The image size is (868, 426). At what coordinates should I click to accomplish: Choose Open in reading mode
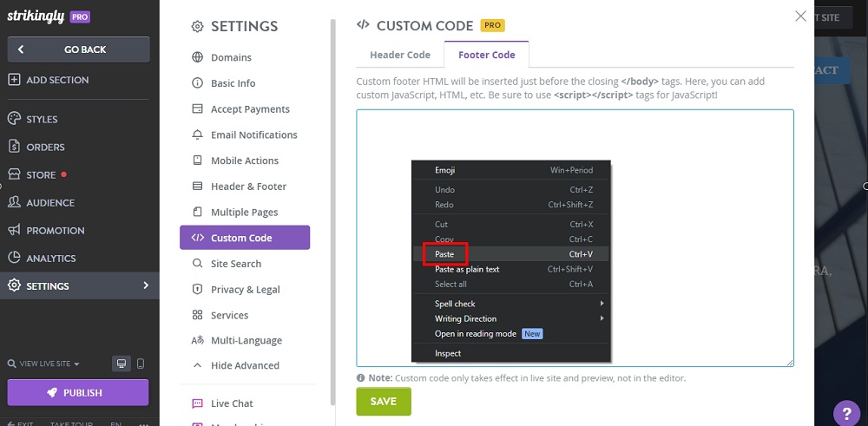coord(510,334)
